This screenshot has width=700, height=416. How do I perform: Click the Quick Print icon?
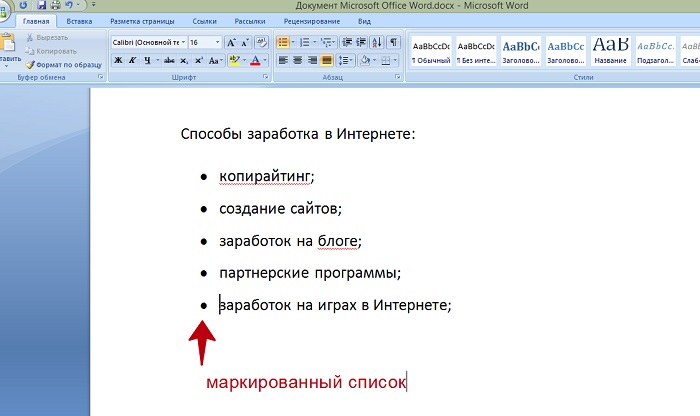(x=55, y=5)
